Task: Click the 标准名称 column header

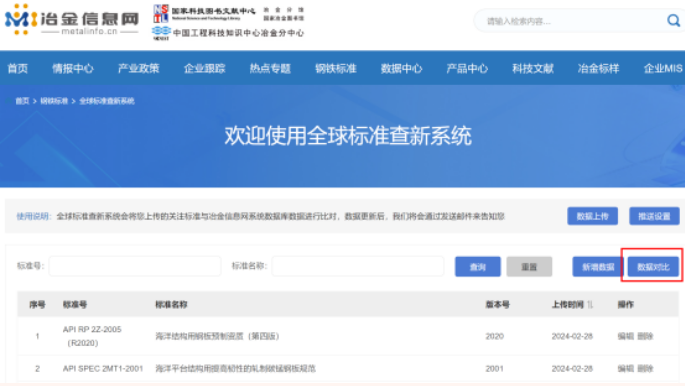Action: [x=171, y=304]
